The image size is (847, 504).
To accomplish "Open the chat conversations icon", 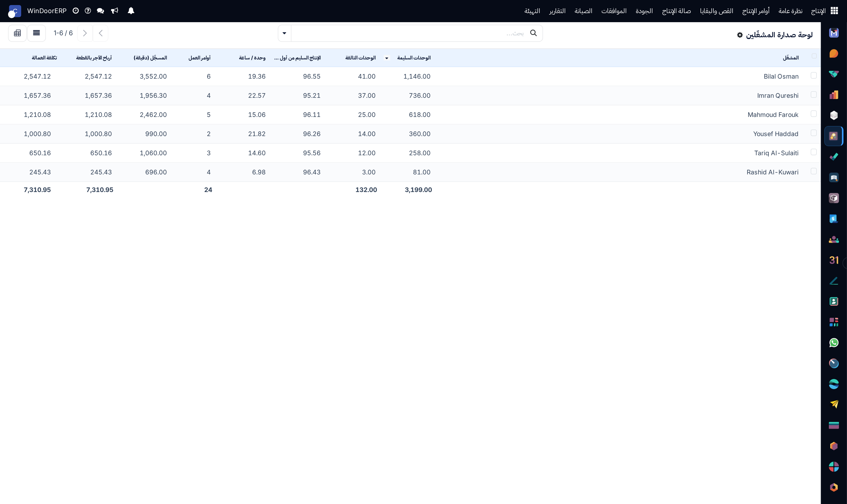I will point(100,11).
